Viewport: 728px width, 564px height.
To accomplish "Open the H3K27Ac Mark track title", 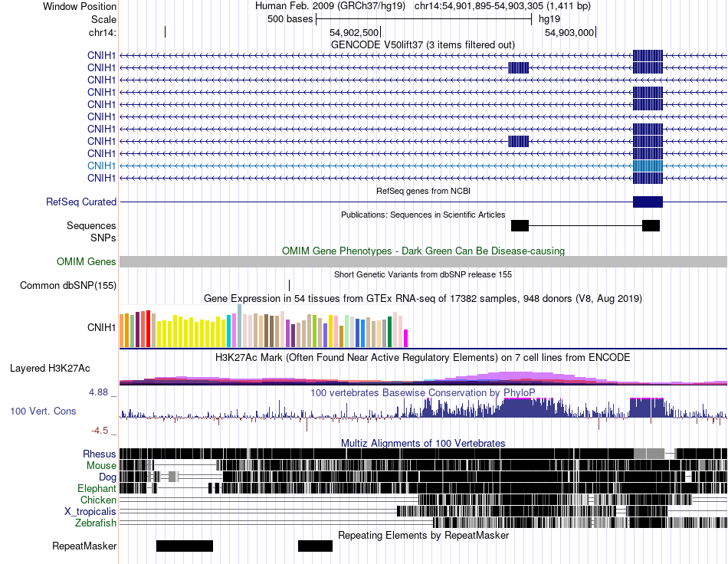I will [x=423, y=357].
